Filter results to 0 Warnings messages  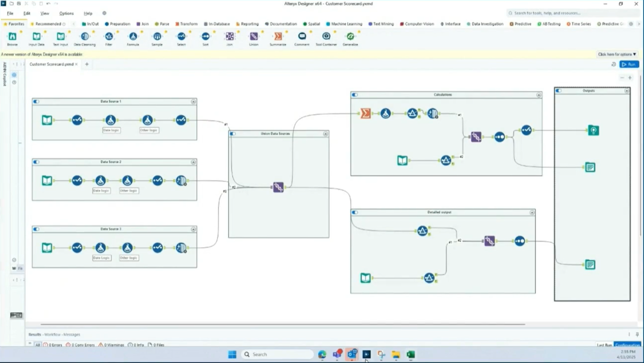pos(111,345)
